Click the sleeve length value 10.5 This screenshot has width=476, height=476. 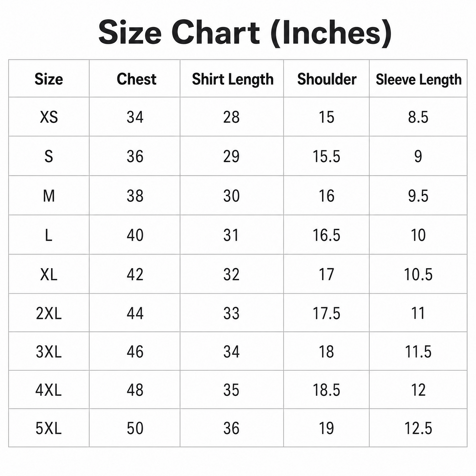click(418, 274)
